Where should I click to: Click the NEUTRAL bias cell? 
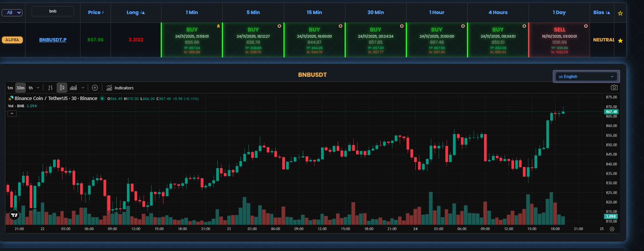[603, 40]
